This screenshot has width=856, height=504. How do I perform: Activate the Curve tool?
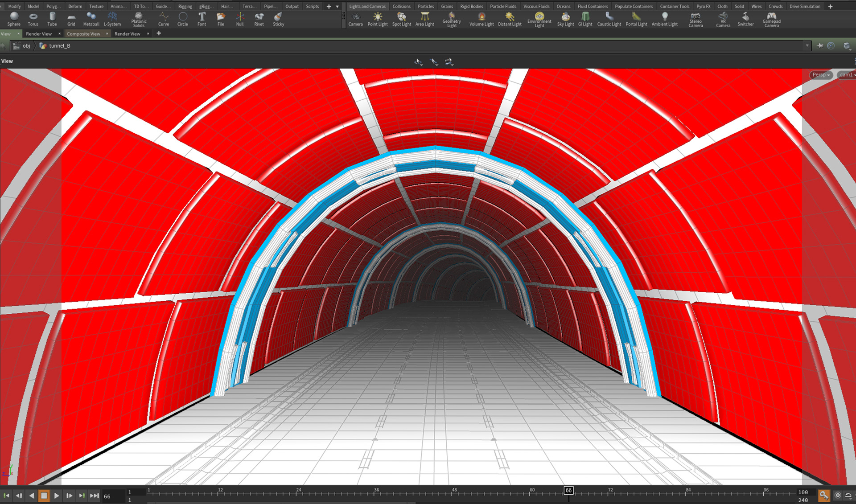click(x=164, y=19)
